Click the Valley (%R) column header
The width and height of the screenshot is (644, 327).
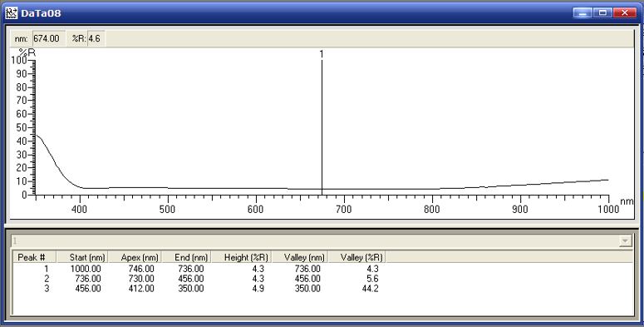click(357, 257)
